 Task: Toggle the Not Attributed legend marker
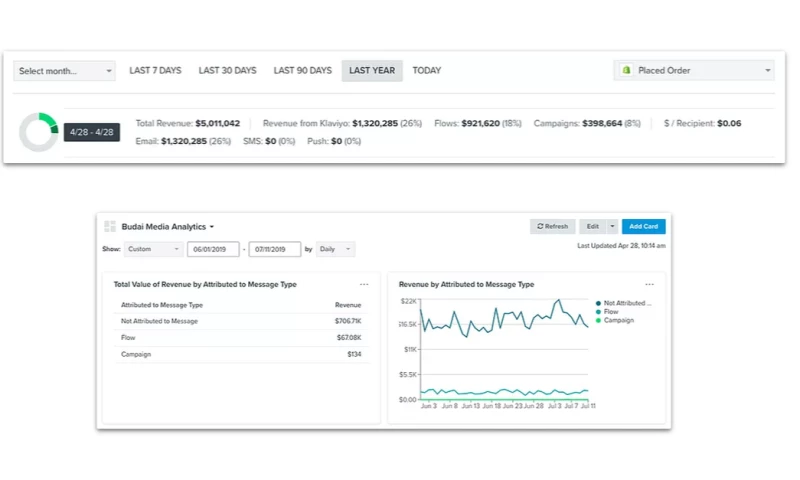[598, 302]
